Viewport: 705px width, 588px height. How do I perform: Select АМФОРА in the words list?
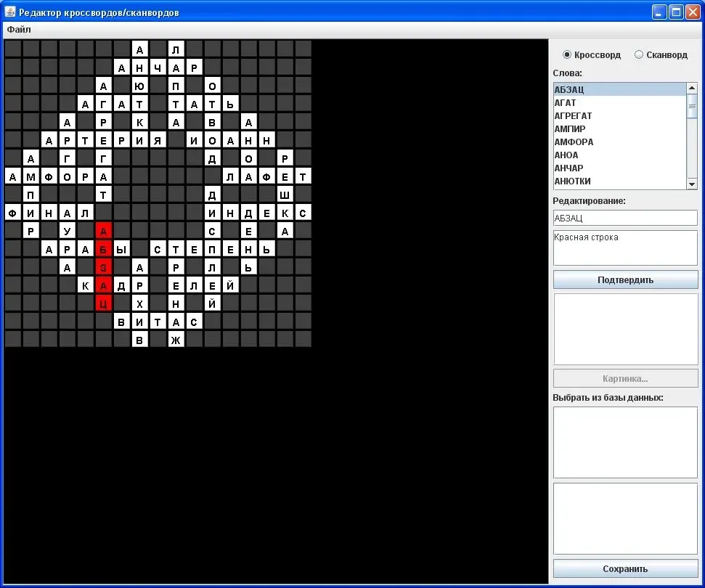coord(574,142)
